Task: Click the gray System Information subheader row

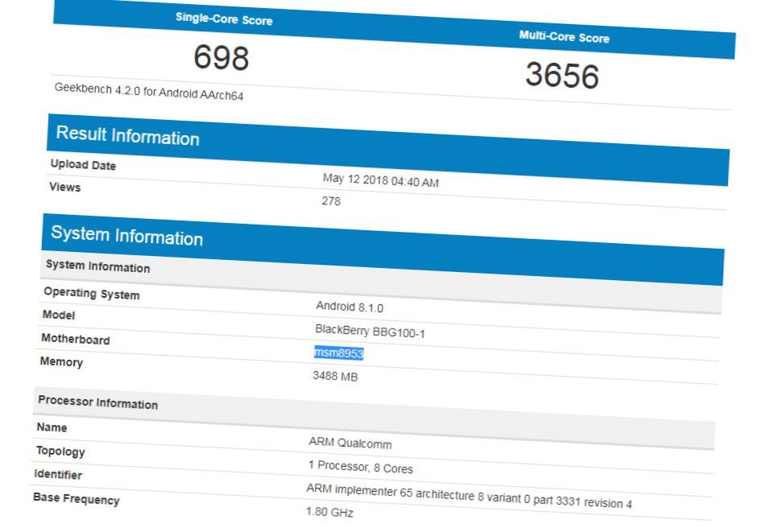Action: 382,282
